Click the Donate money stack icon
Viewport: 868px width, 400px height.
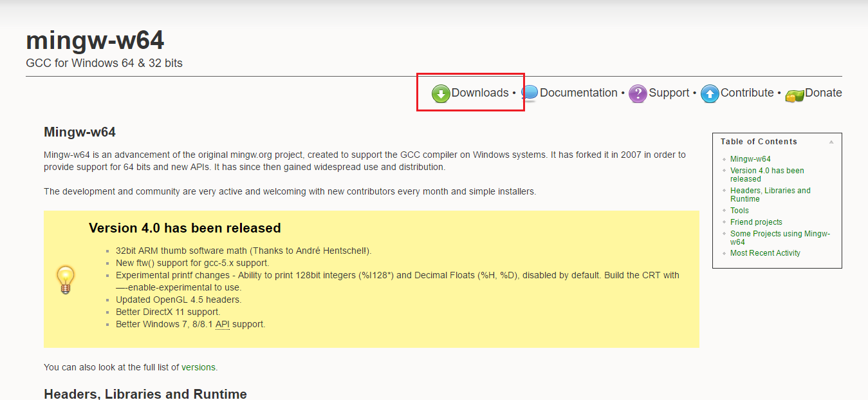(795, 95)
